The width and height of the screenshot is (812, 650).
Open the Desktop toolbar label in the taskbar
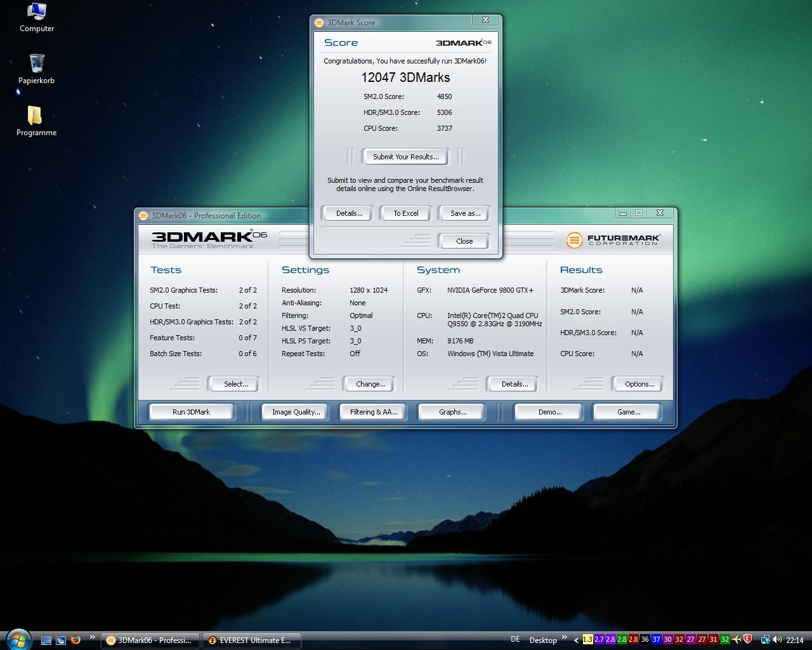(x=543, y=640)
